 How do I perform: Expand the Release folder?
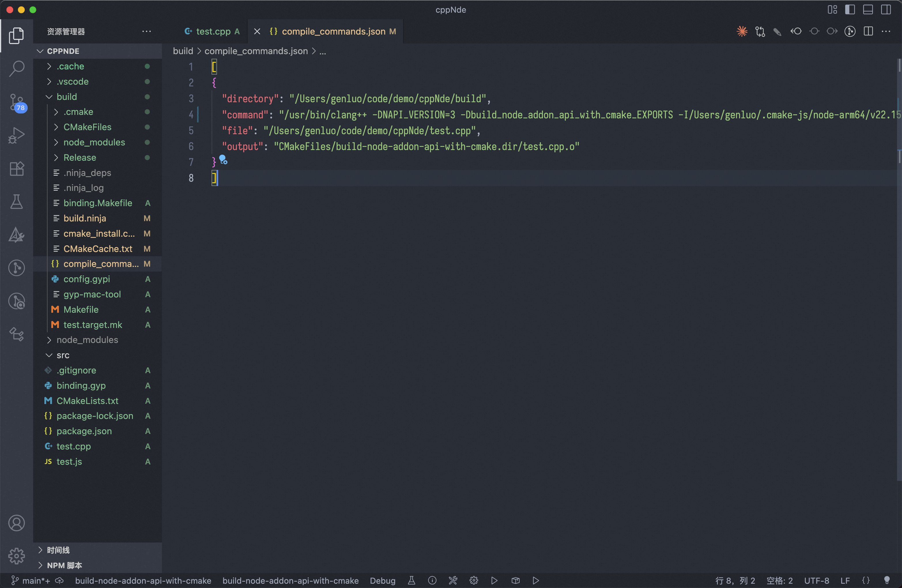[x=97, y=158]
